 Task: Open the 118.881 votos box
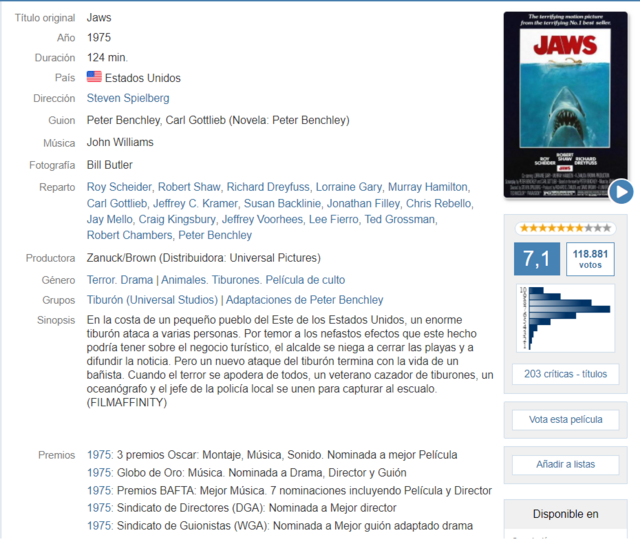pyautogui.click(x=590, y=259)
